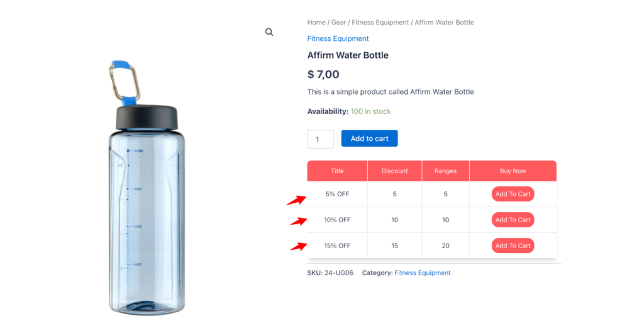Click the quantity input field
Viewport: 644px width, 328px height.
point(320,139)
